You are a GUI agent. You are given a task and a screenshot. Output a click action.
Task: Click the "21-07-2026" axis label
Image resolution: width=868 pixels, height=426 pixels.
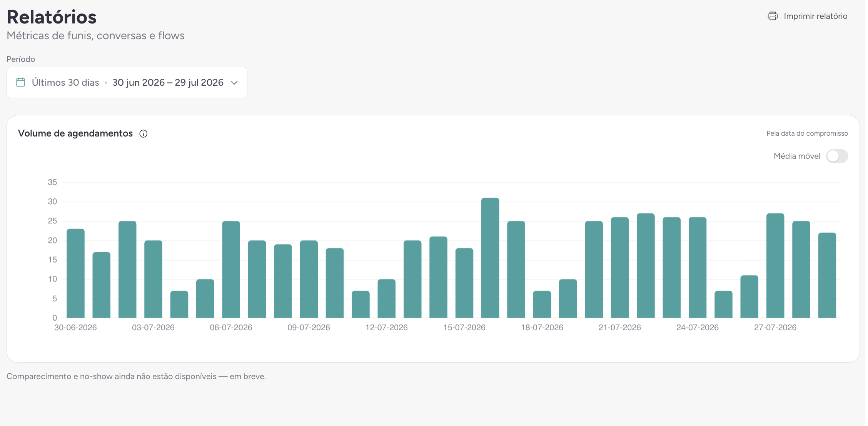coord(620,328)
